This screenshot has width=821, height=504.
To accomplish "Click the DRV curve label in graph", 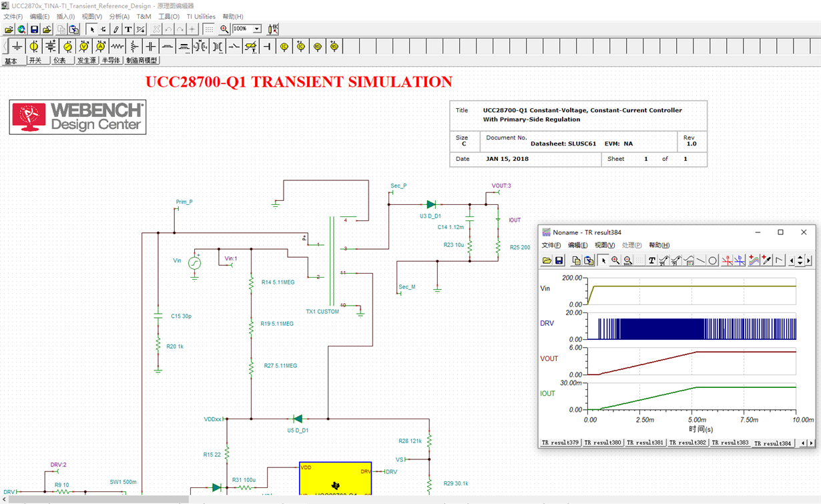I will (x=547, y=324).
